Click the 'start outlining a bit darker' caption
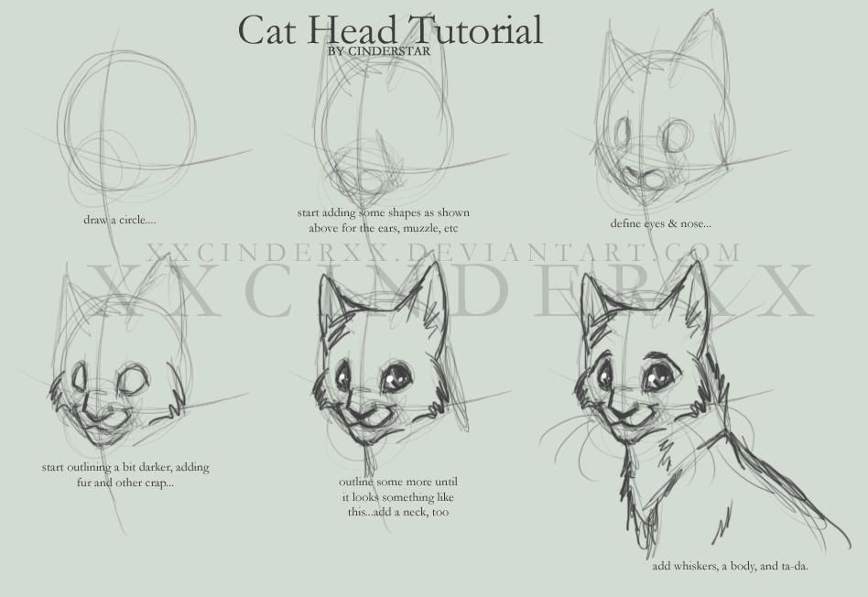This screenshot has height=597, width=868. pyautogui.click(x=125, y=474)
